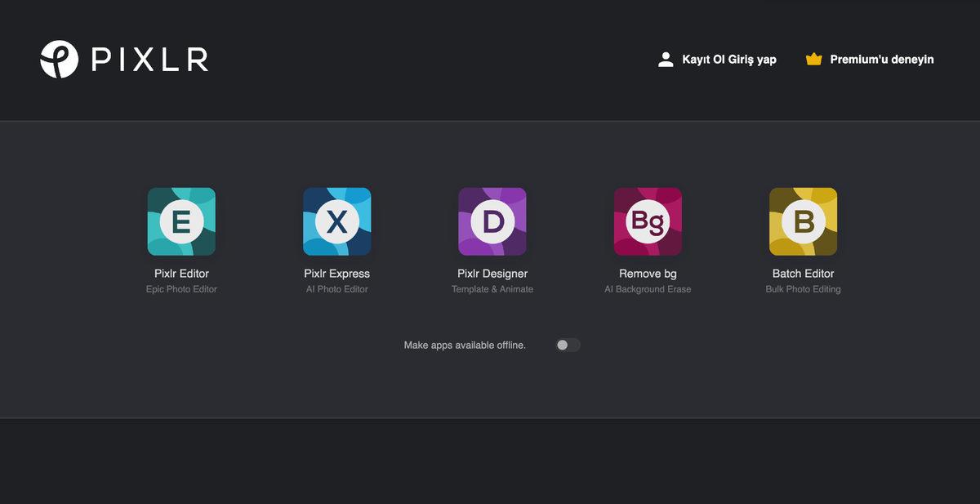Click the 'Remove bg' text label
The width and height of the screenshot is (980, 504).
648,274
